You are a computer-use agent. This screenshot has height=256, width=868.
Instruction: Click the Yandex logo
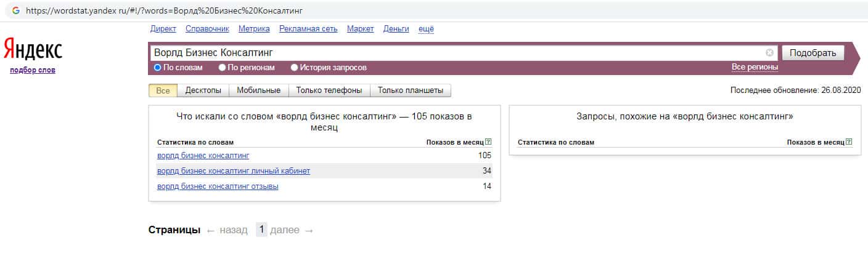point(33,49)
